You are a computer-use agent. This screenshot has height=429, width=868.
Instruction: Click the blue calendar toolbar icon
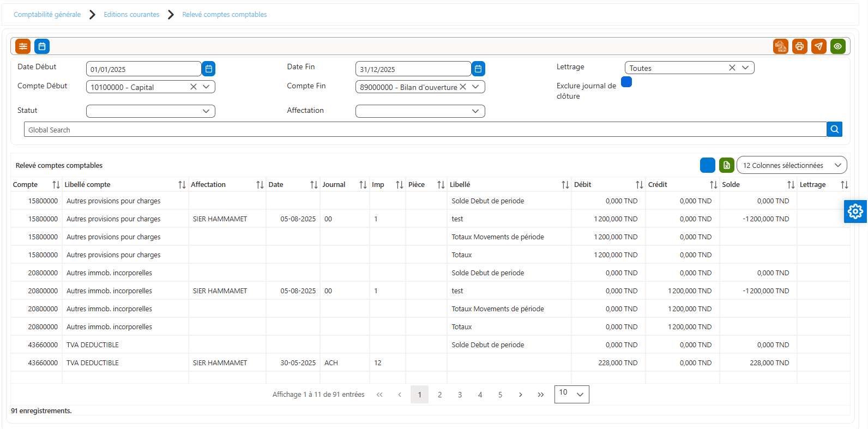pyautogui.click(x=42, y=46)
